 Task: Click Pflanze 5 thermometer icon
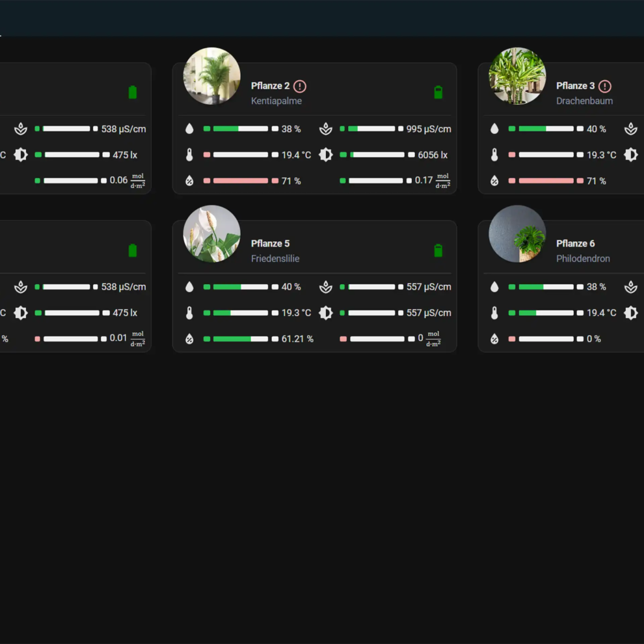[189, 313]
